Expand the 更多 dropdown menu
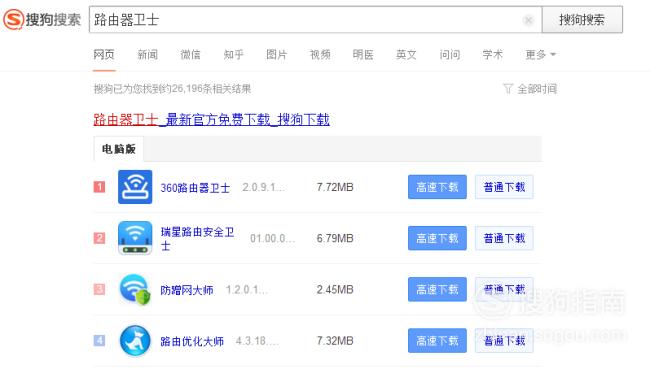The image size is (650, 369). (x=541, y=54)
